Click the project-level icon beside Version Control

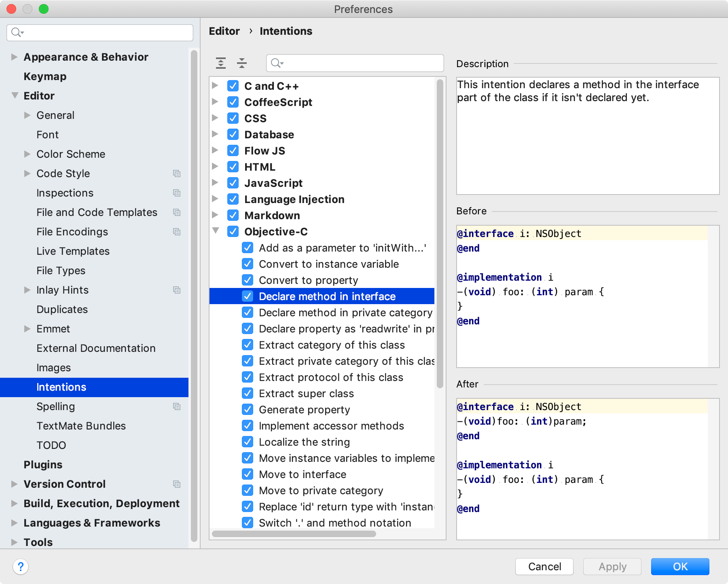[x=177, y=484]
